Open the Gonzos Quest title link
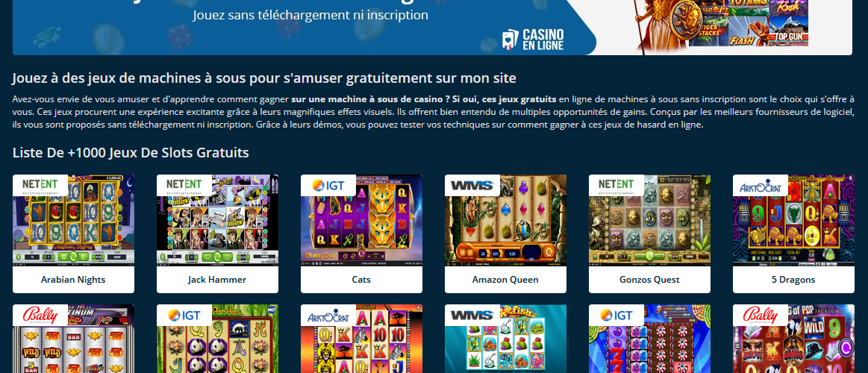The image size is (868, 373). coord(649,280)
